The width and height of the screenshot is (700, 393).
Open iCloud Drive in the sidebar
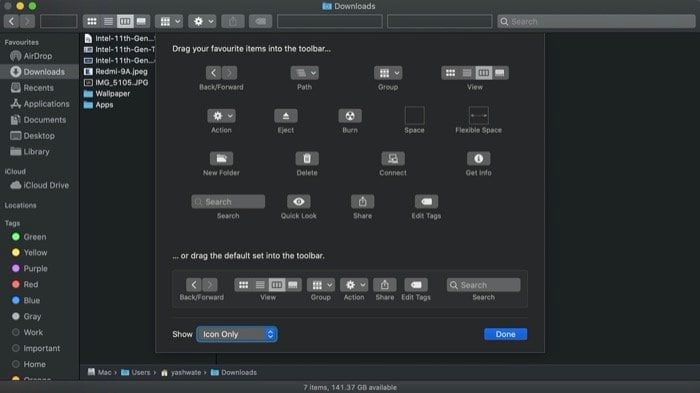39,185
